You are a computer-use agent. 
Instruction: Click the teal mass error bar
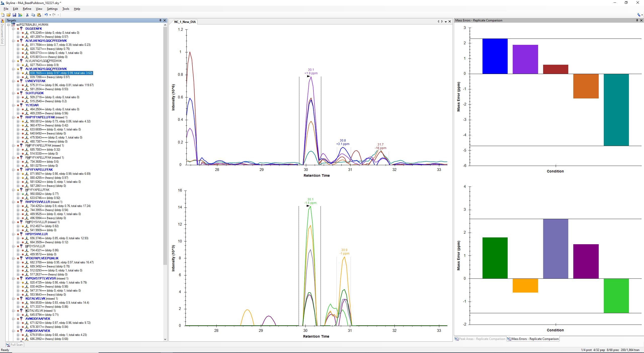(x=616, y=110)
